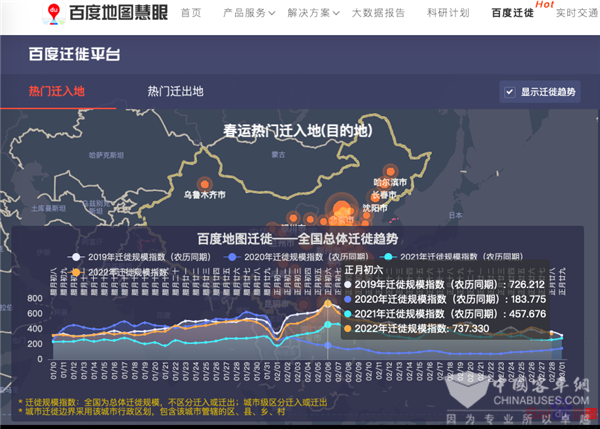Click the footnote starting 迁徙规模指数
The height and width of the screenshot is (429, 600).
click(173, 402)
